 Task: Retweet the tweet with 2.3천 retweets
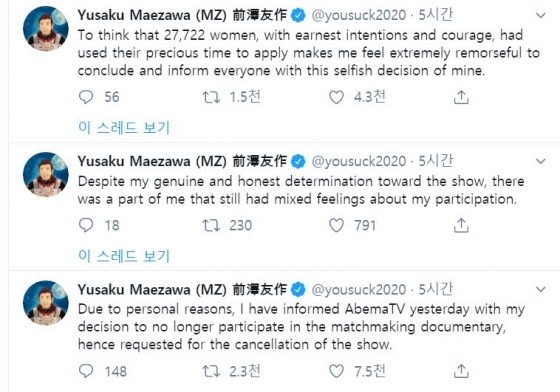(211, 371)
